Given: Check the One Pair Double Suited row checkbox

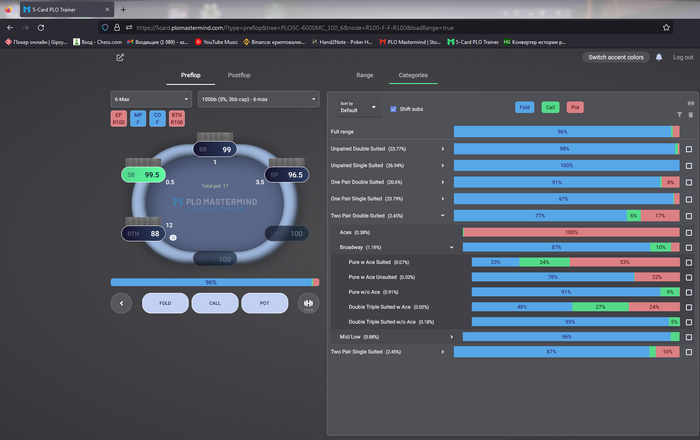Looking at the screenshot, I should 689,183.
